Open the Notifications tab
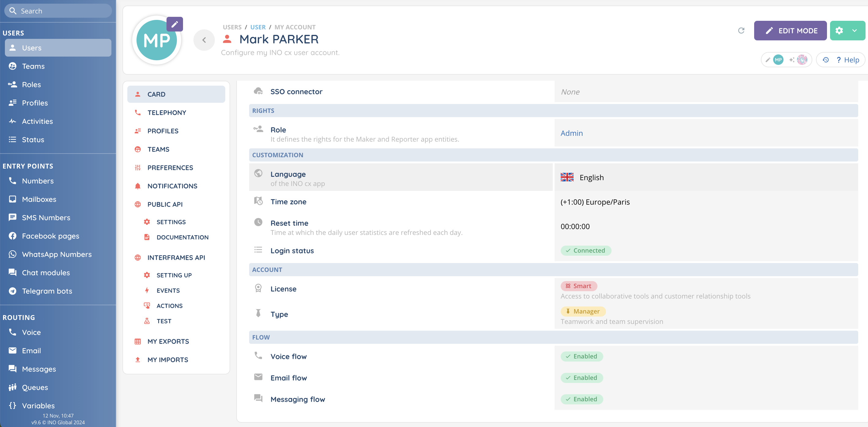The height and width of the screenshot is (427, 868). (172, 186)
